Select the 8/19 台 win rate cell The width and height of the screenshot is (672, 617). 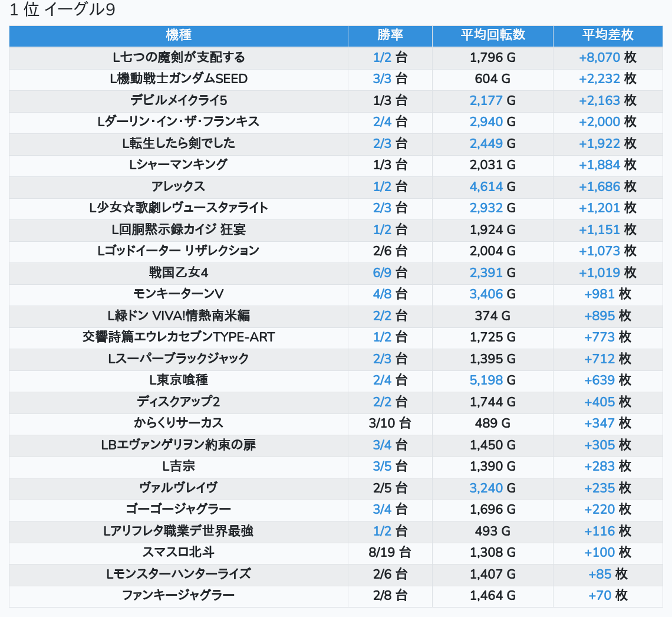point(390,553)
